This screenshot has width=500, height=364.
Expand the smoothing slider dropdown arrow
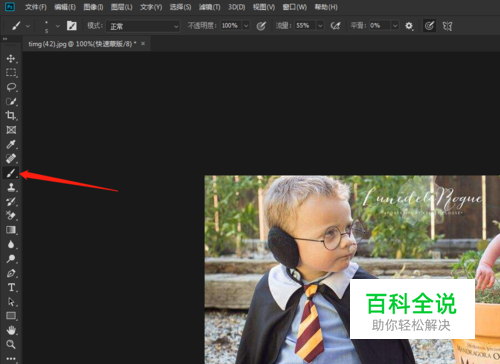(x=395, y=26)
